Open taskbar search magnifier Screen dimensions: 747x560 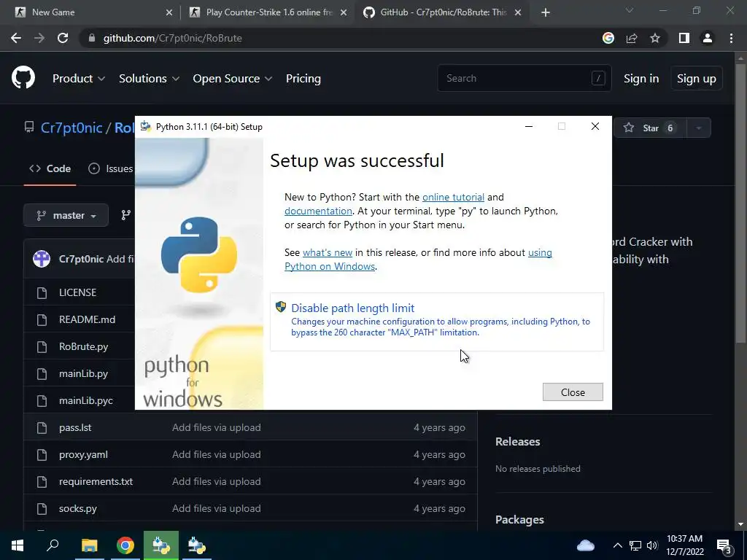click(x=53, y=545)
